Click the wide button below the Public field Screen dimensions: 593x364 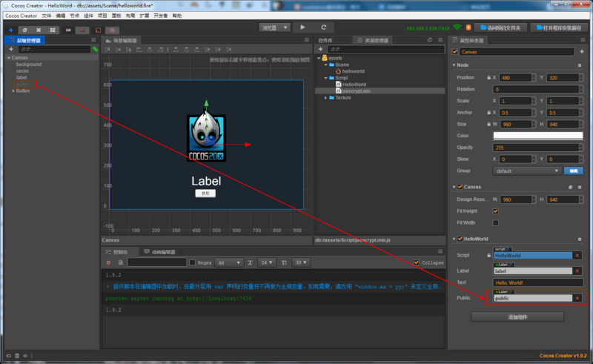517,317
